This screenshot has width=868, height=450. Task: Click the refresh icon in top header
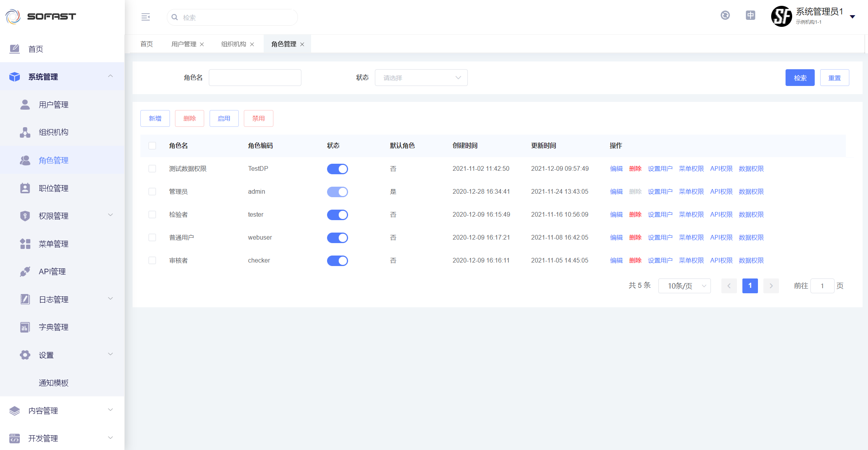[x=725, y=16]
